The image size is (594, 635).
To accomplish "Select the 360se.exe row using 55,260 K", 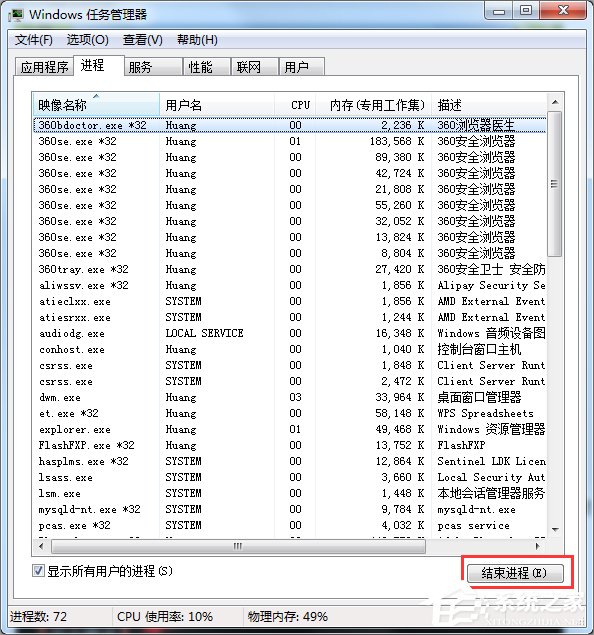I will pyautogui.click(x=290, y=205).
